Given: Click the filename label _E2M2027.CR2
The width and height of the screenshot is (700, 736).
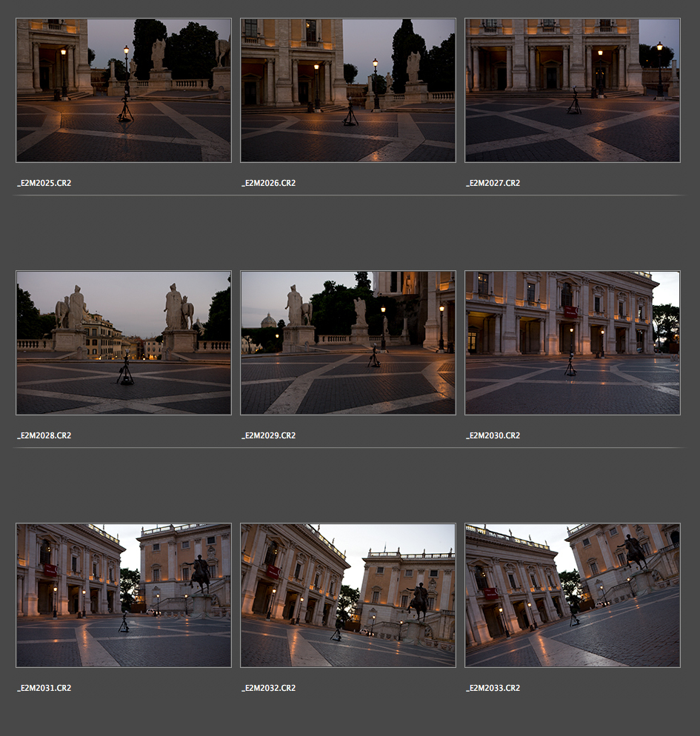Looking at the screenshot, I should pos(493,183).
